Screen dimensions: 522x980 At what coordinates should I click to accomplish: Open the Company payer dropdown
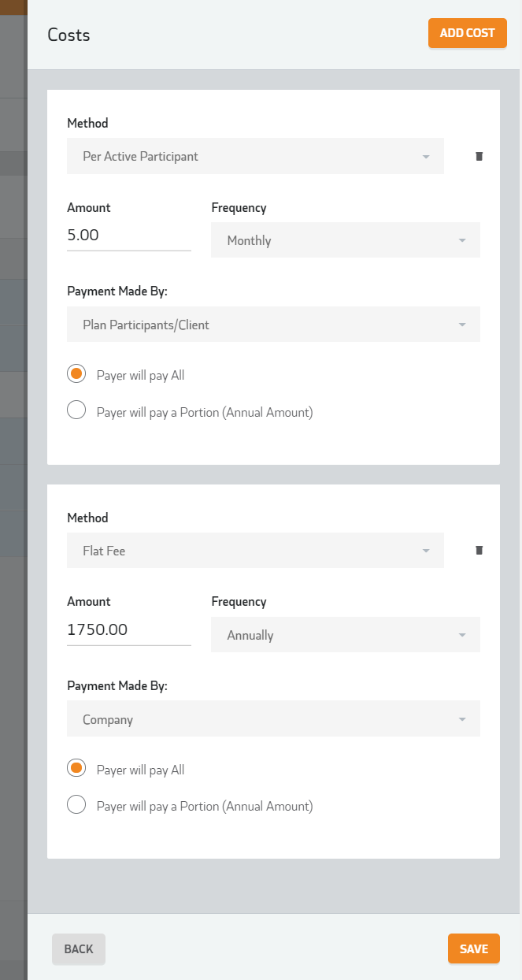pyautogui.click(x=273, y=719)
